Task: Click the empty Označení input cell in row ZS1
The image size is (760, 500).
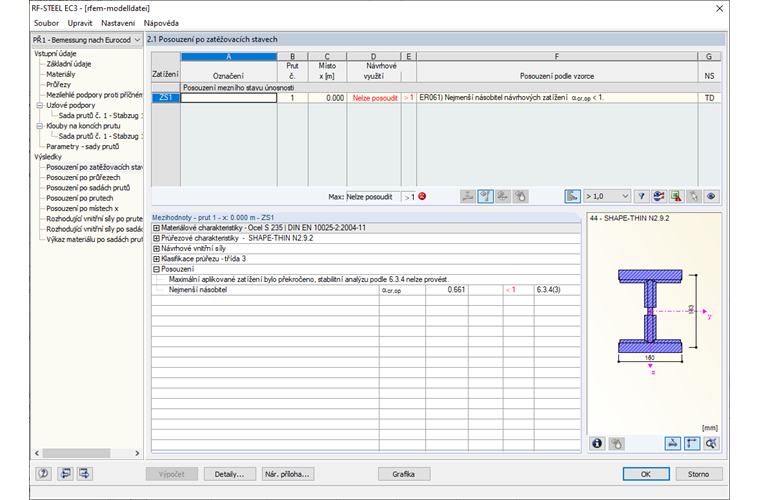Action: [229, 98]
